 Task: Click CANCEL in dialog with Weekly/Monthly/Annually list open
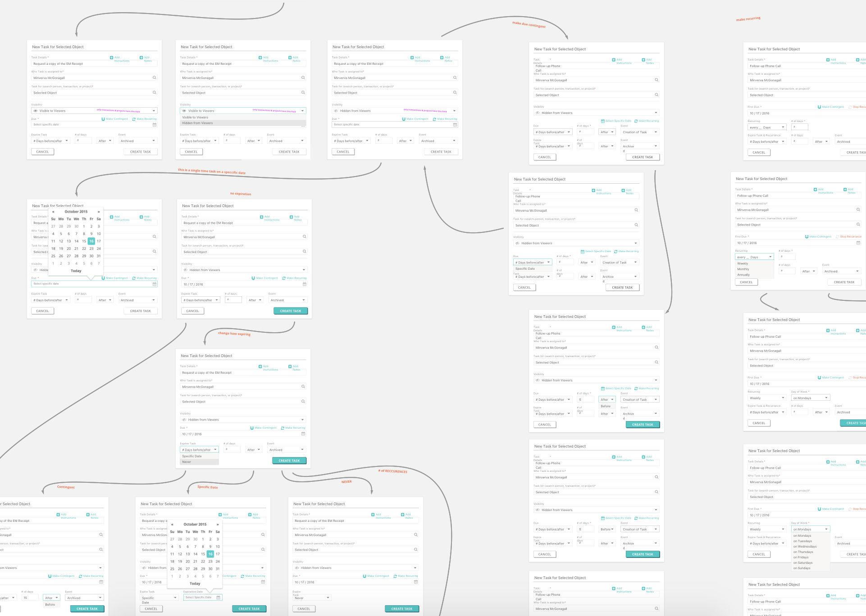[747, 282]
